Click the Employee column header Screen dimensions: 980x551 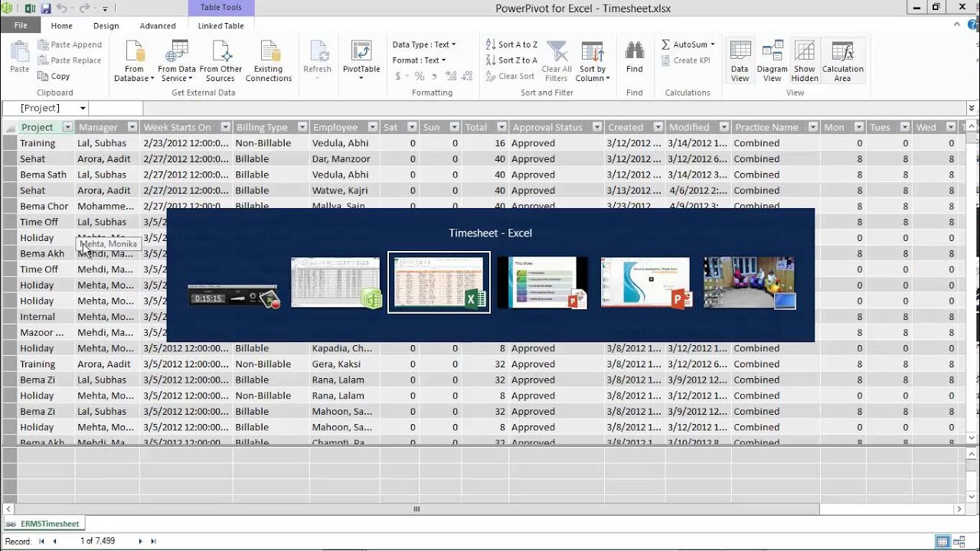tap(335, 127)
